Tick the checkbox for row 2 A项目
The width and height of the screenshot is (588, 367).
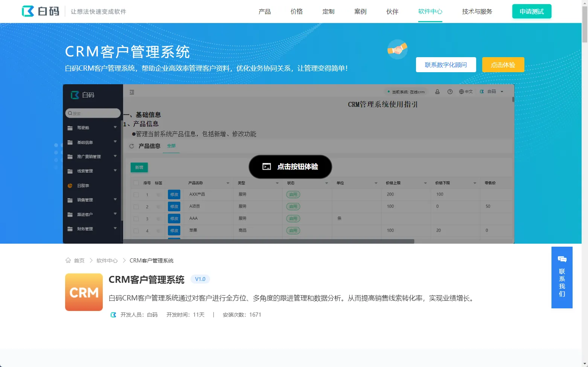coord(136,207)
